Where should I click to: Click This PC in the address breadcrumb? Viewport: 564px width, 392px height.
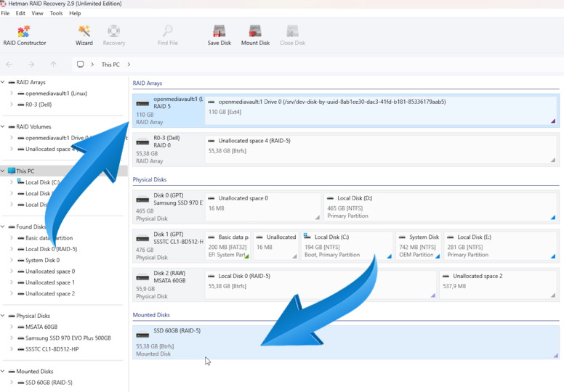tap(110, 65)
